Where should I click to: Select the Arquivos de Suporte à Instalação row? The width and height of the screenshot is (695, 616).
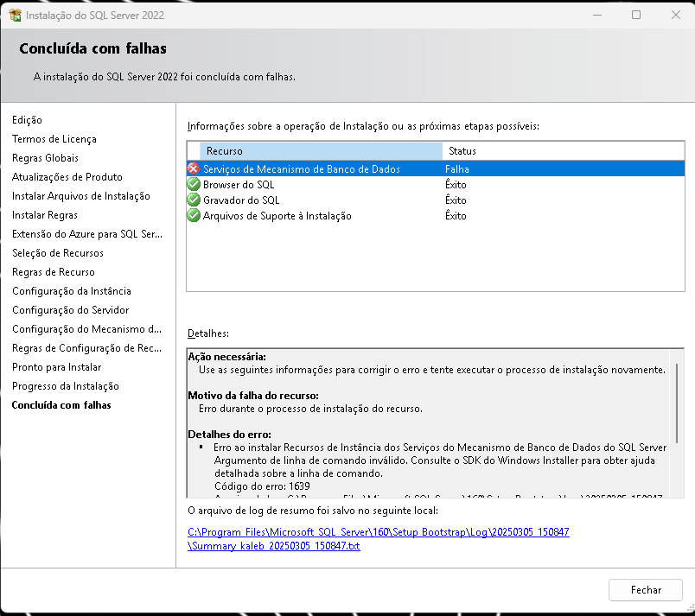(x=436, y=216)
